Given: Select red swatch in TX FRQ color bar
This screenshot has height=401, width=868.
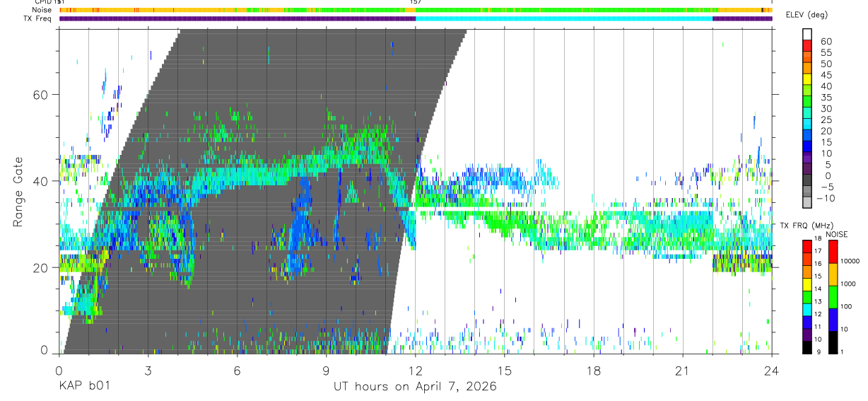Looking at the screenshot, I should (807, 246).
